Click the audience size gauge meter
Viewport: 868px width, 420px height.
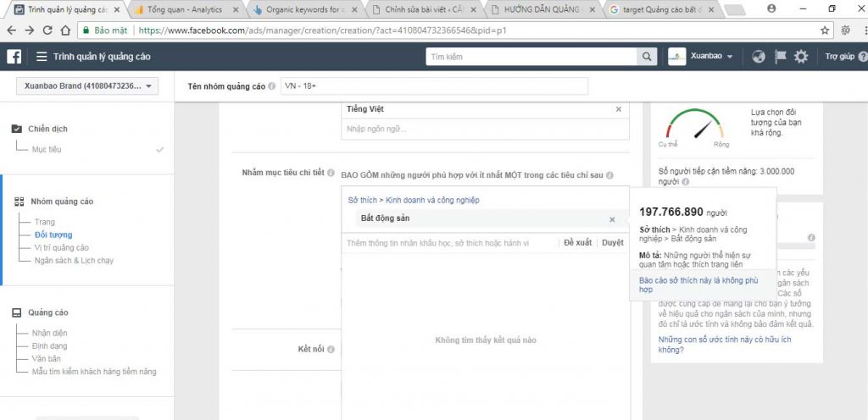coord(694,124)
